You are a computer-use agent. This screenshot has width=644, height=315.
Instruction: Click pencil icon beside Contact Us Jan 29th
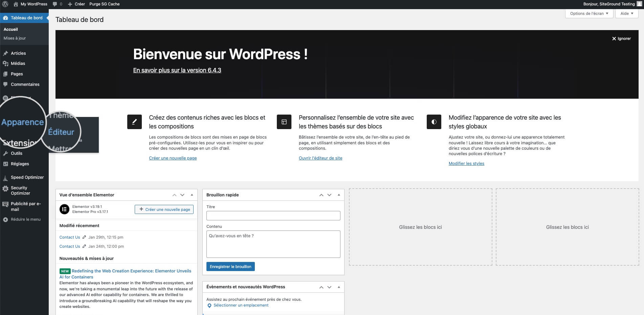(x=84, y=237)
